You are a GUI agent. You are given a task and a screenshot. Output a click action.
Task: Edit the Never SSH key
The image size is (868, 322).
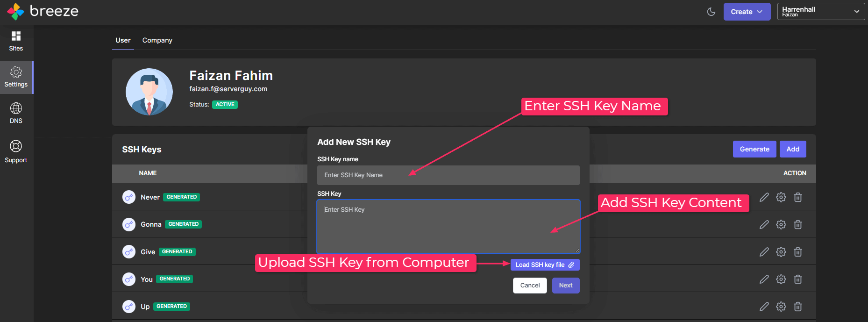click(764, 197)
